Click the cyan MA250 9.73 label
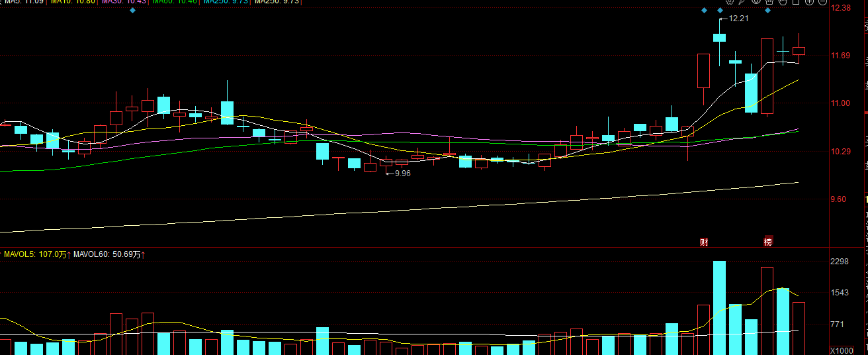 click(225, 2)
